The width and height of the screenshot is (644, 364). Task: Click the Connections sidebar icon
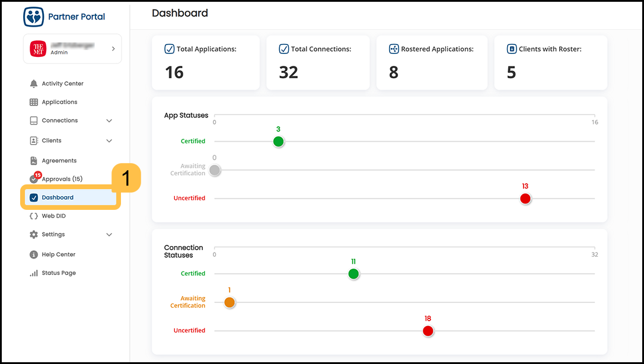34,121
